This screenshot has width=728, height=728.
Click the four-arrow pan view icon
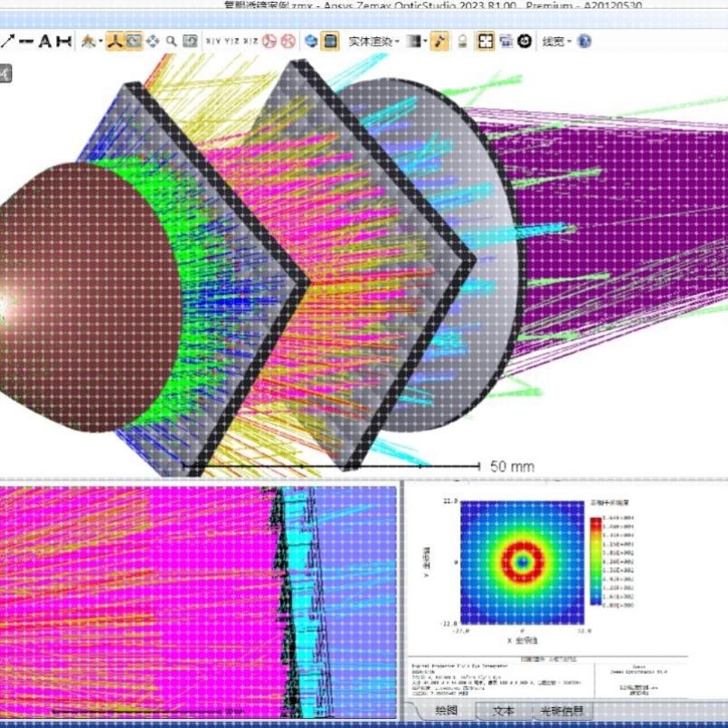coord(153,42)
